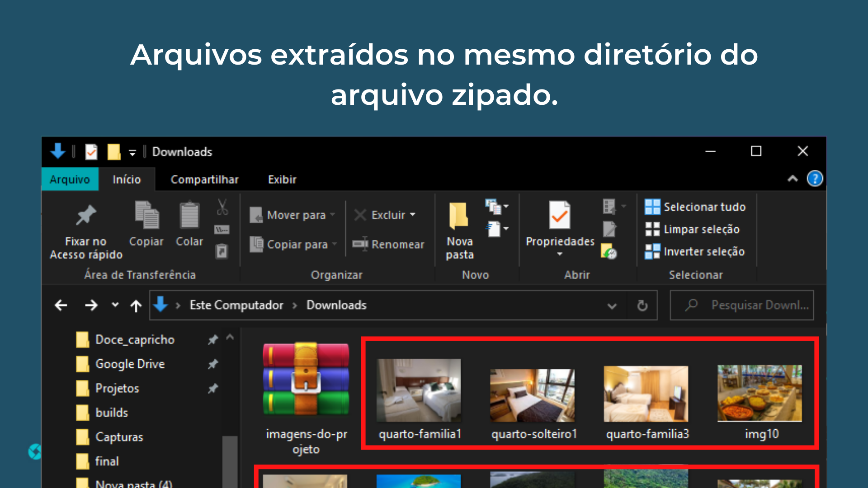Click the Copiar icon in ribbon
Screen dimensions: 868x488
click(x=146, y=215)
